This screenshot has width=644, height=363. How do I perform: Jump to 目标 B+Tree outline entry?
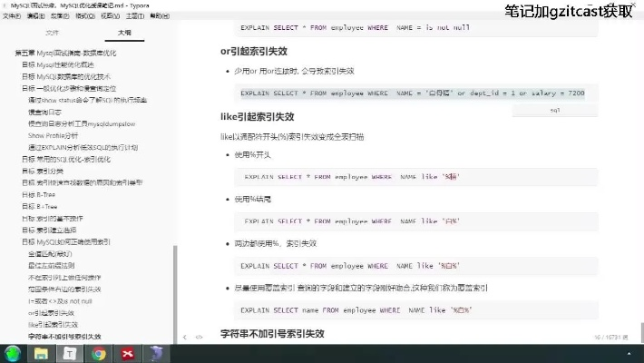click(39, 207)
